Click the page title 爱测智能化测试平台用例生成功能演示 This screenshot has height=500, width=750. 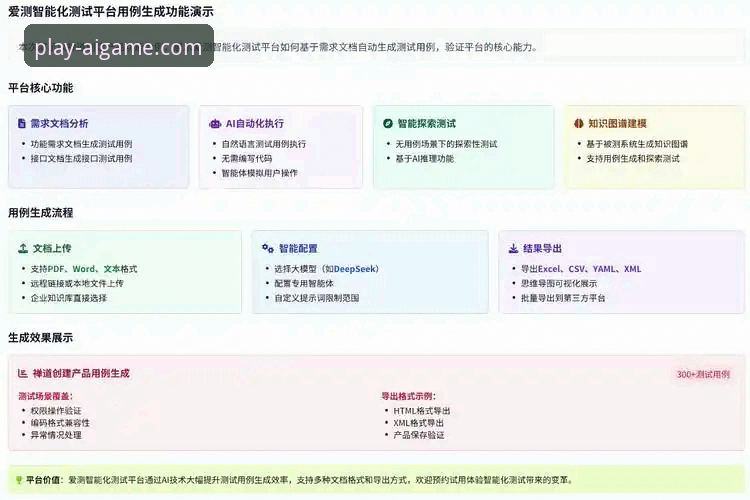110,12
